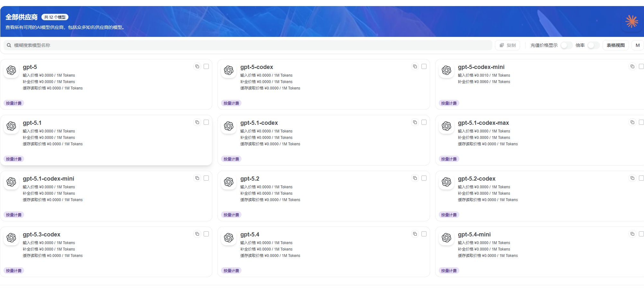
Task: Click the OpenAI logo on gpt-5-codex card
Action: click(229, 70)
